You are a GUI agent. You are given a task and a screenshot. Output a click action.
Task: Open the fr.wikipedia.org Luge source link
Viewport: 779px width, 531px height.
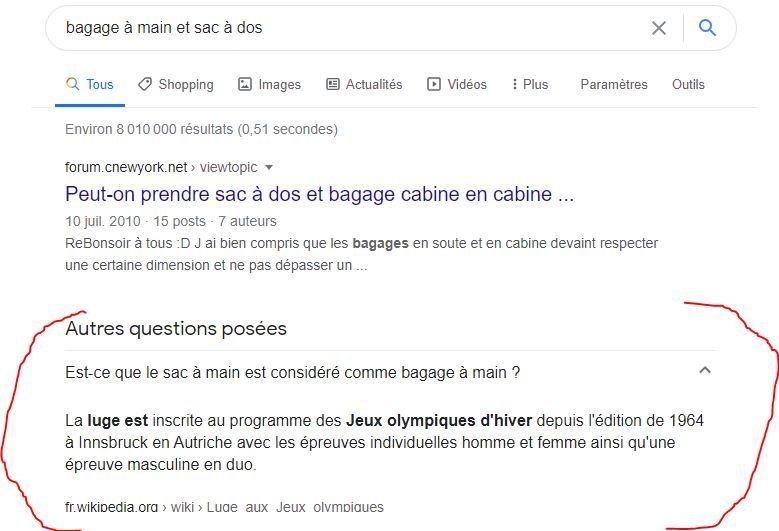224,507
